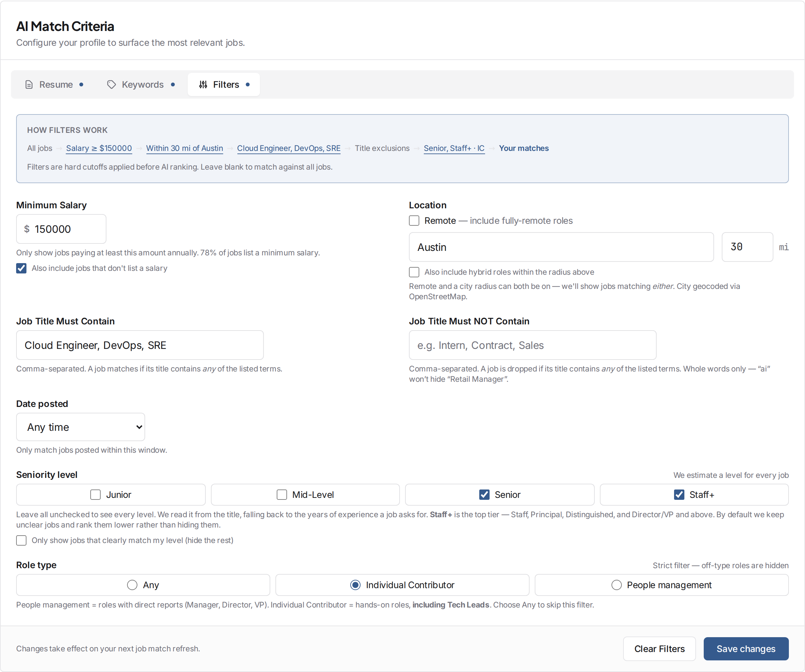Click the All jobs pipeline text

(39, 148)
